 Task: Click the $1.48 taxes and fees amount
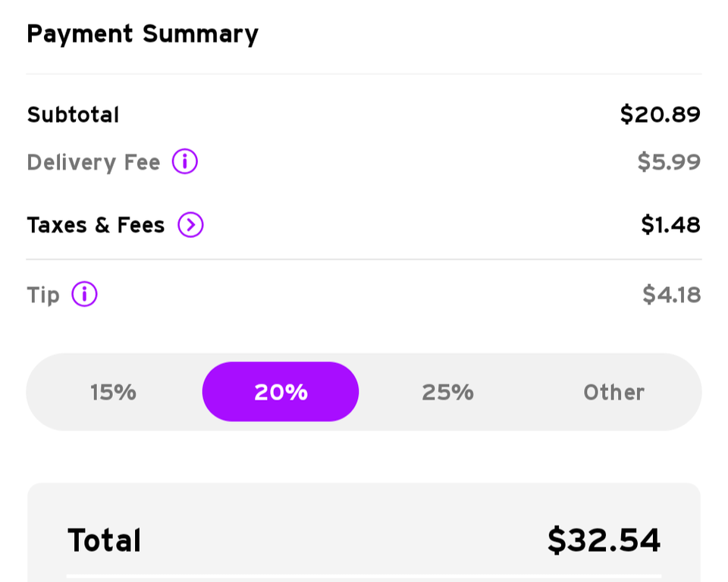[x=670, y=225]
